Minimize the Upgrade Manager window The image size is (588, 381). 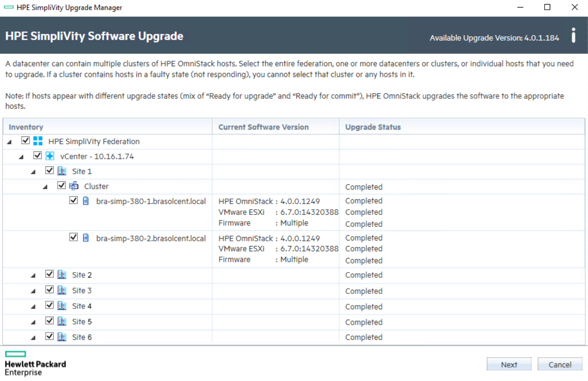[520, 7]
